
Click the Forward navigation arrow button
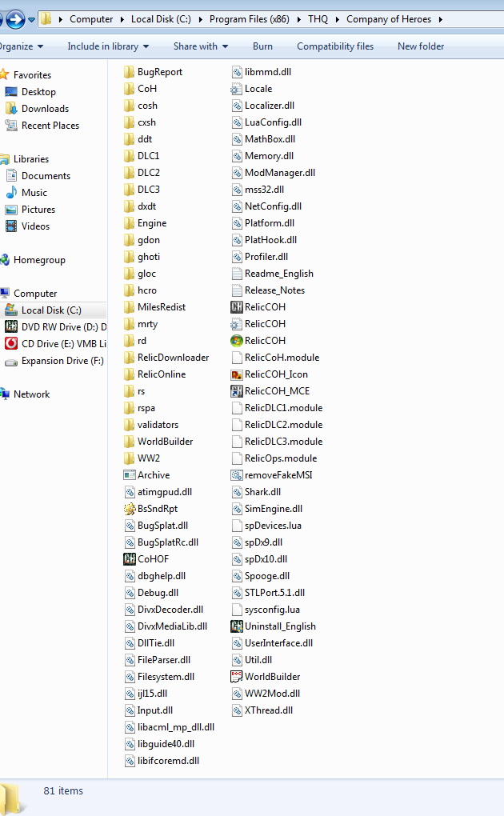[15, 20]
